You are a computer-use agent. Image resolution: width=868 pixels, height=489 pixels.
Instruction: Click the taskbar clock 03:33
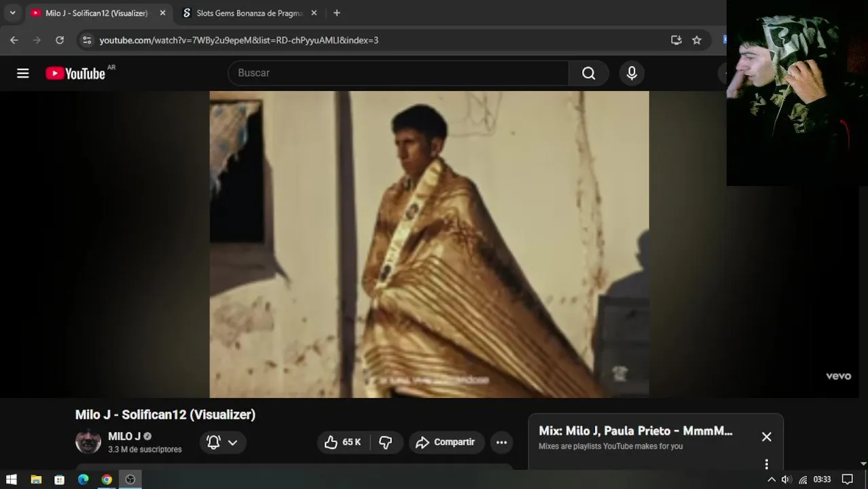[x=822, y=479]
